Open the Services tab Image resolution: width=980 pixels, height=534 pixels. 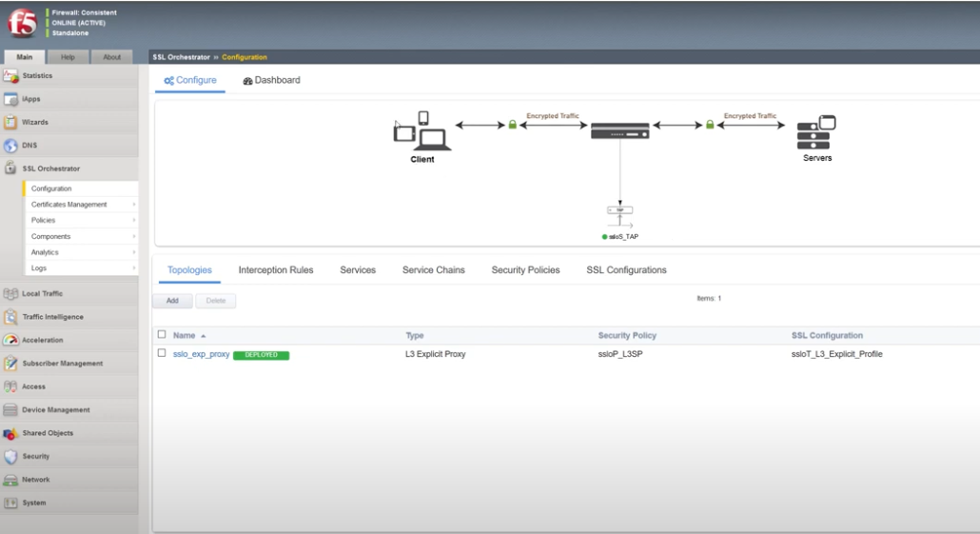tap(358, 270)
